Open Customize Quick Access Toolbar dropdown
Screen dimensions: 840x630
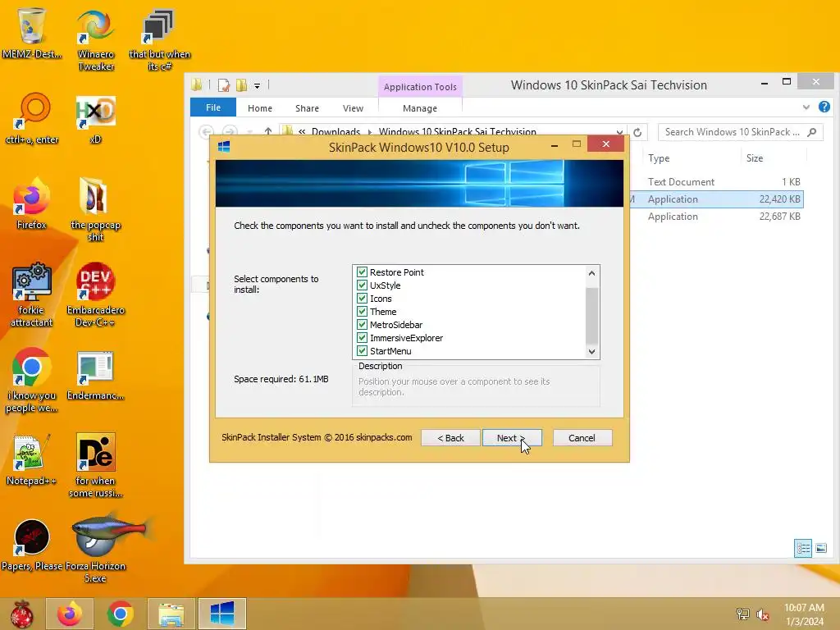tap(257, 85)
